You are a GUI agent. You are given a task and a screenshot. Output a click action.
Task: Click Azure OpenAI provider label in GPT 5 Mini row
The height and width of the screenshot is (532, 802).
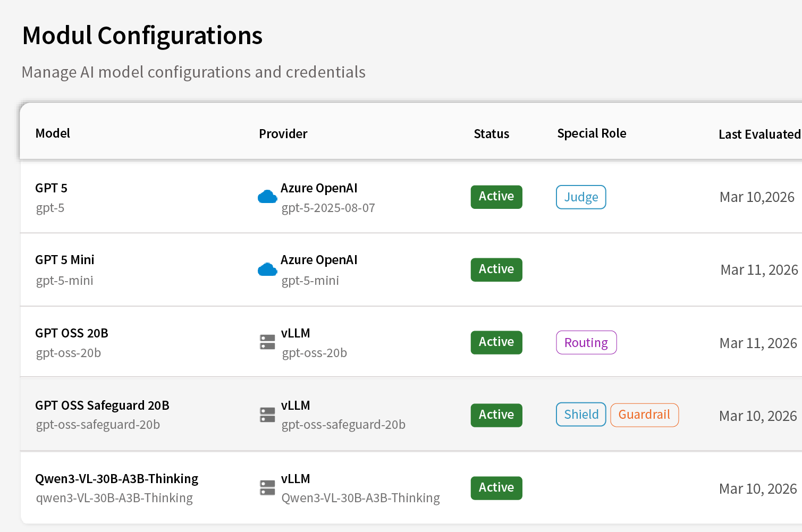point(319,260)
